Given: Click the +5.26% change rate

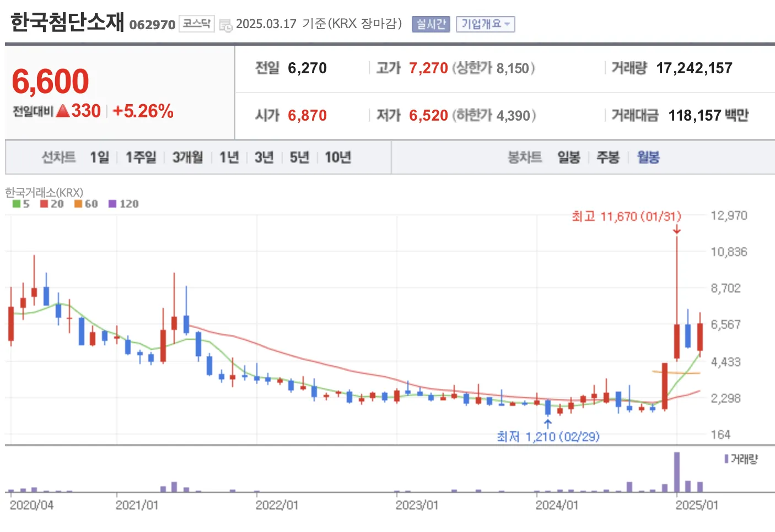Looking at the screenshot, I should pos(143,111).
